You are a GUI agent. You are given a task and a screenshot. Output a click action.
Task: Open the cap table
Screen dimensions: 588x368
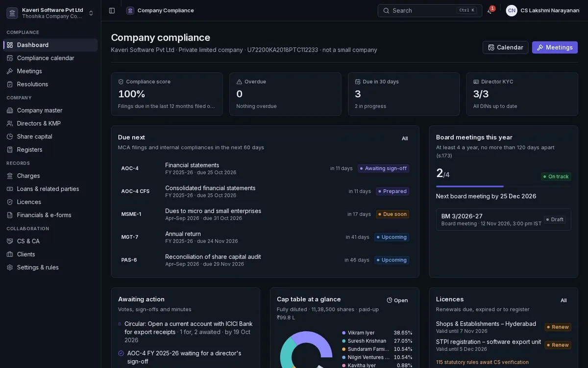[397, 300]
